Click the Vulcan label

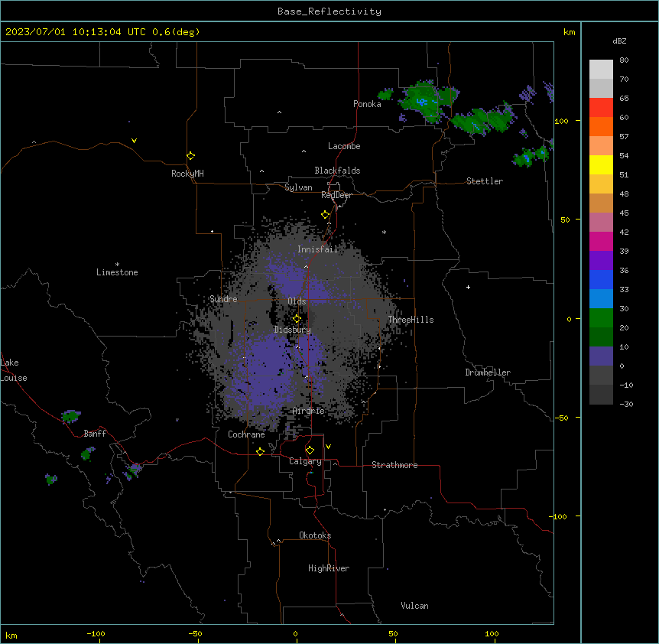pyautogui.click(x=415, y=606)
